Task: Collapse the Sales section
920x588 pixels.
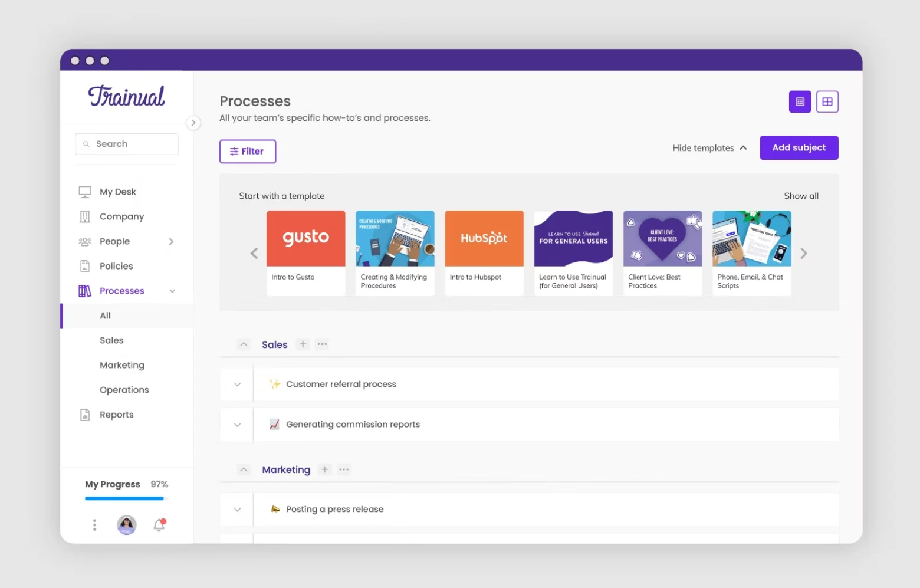Action: tap(244, 344)
